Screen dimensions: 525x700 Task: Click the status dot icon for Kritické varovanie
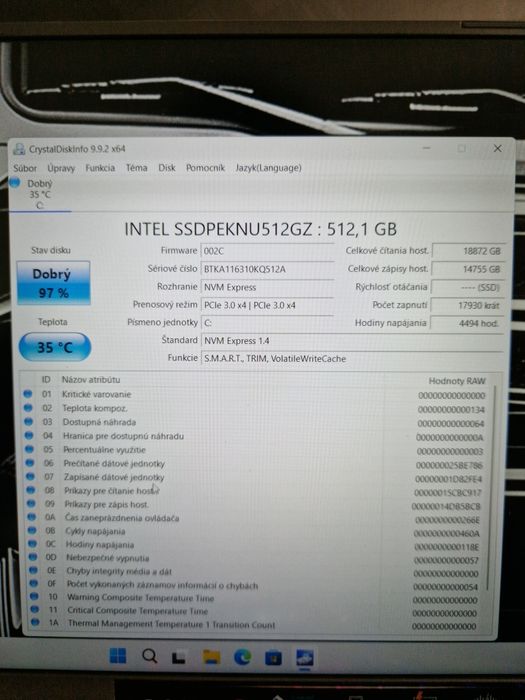click(28, 394)
